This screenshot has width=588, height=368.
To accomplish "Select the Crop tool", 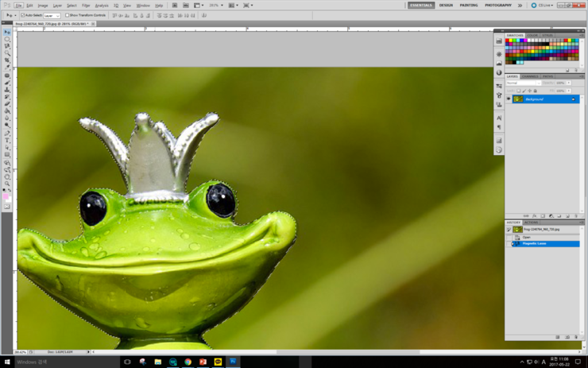I will [7, 60].
